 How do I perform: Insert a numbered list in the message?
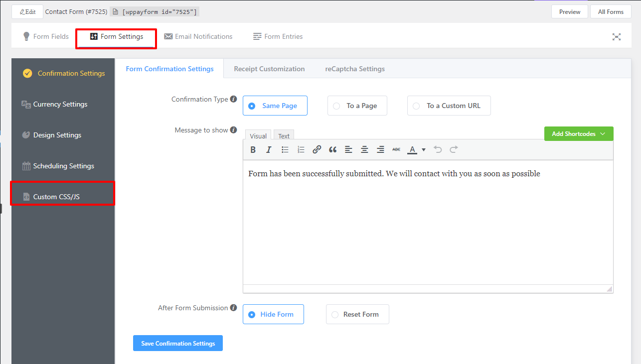click(301, 149)
